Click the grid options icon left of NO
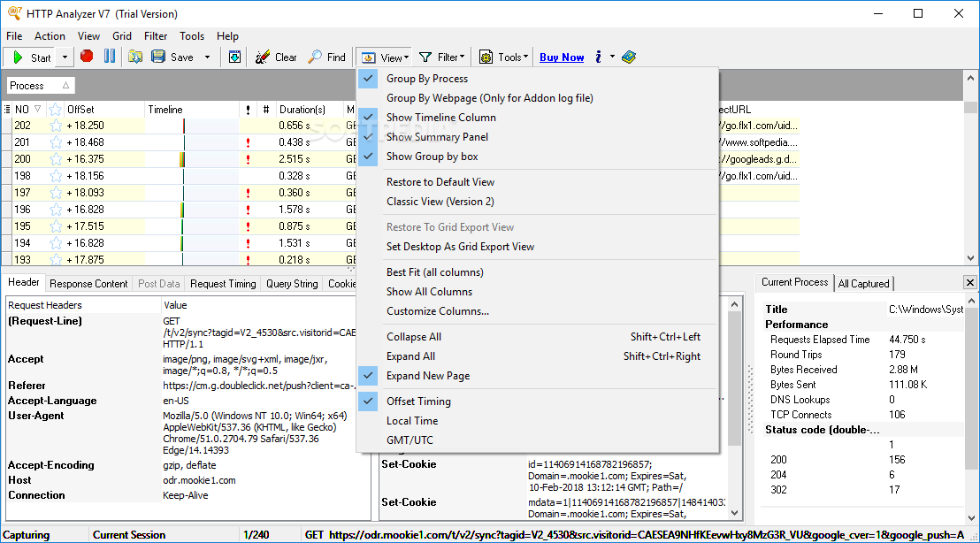980x543 pixels. click(7, 110)
